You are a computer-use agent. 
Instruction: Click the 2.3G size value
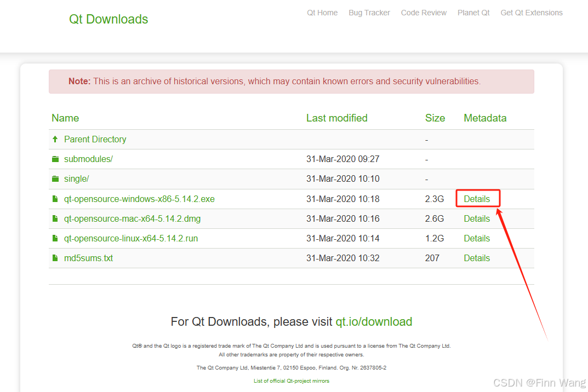(x=434, y=199)
